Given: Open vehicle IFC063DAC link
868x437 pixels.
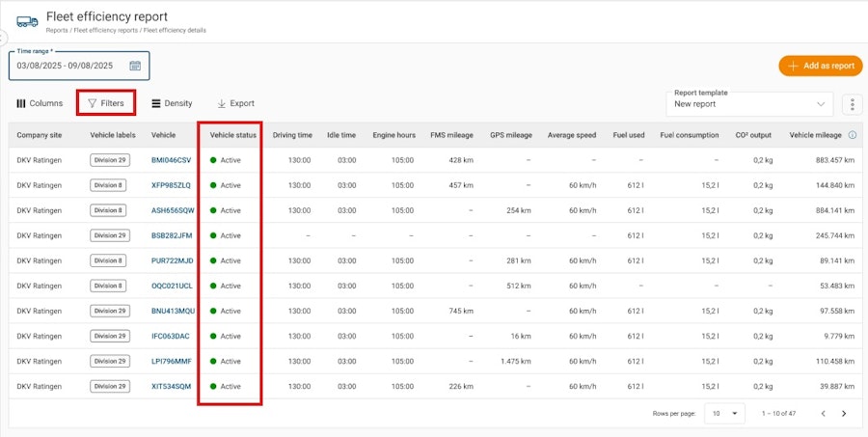Looking at the screenshot, I should coord(171,337).
